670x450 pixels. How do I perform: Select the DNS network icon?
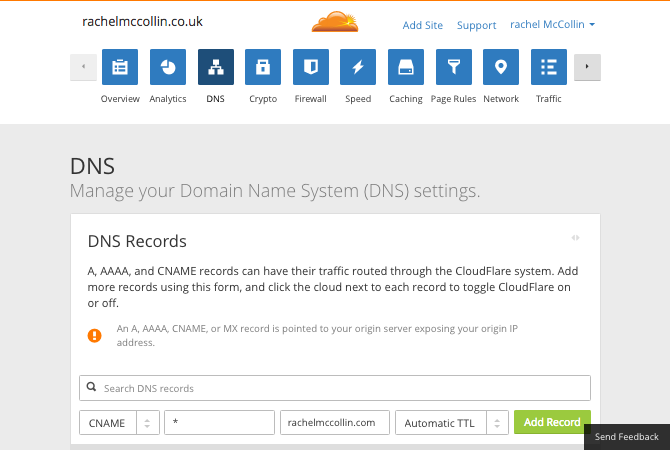pyautogui.click(x=216, y=67)
